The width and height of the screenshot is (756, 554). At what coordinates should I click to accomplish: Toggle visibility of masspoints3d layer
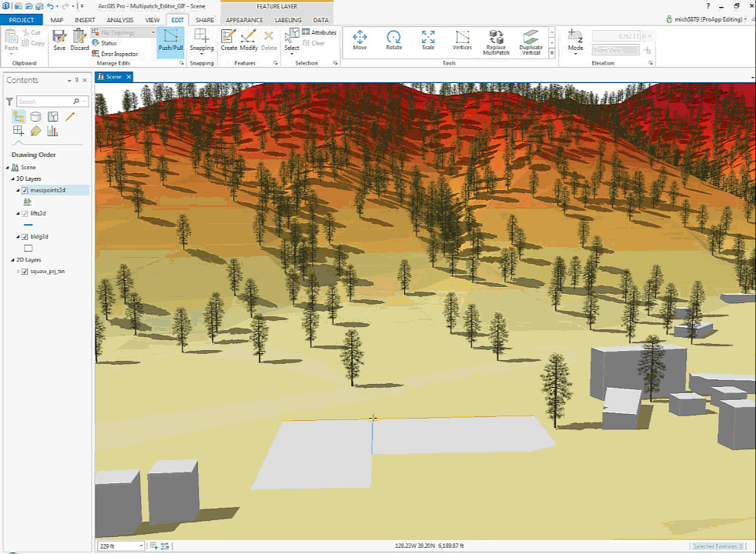click(25, 190)
